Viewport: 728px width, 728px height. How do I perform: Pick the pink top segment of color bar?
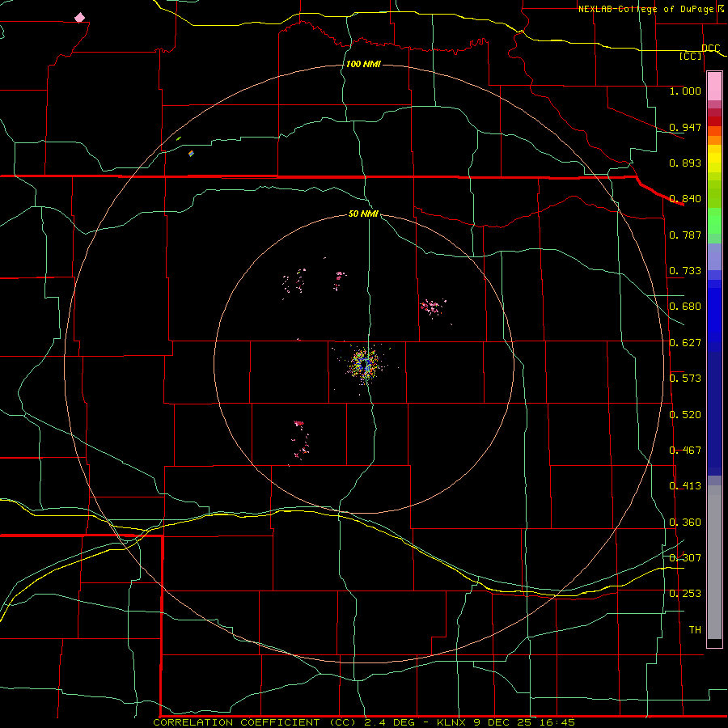(x=714, y=87)
